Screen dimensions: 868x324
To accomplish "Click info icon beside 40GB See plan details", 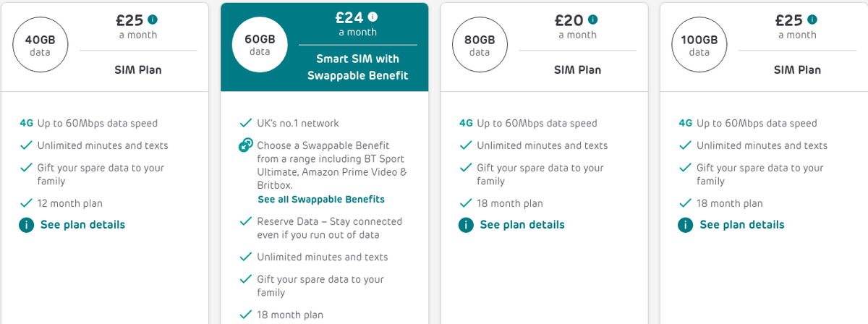I will 26,225.
